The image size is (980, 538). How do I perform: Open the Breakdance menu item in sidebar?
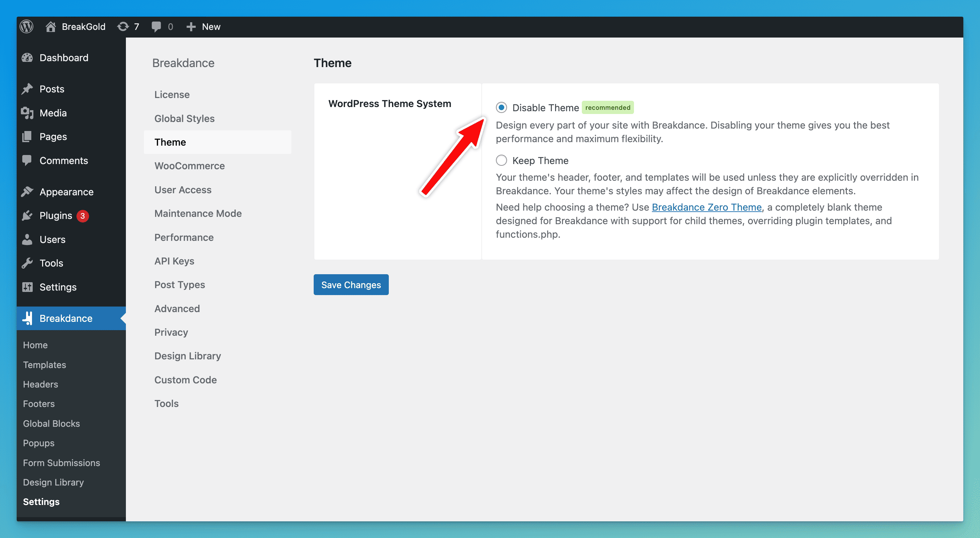point(71,318)
